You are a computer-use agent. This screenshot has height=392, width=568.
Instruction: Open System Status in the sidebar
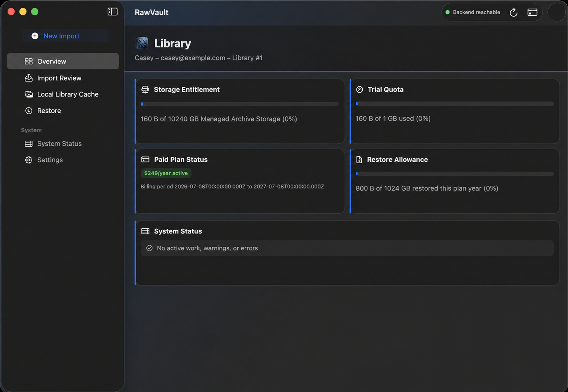coord(63,143)
